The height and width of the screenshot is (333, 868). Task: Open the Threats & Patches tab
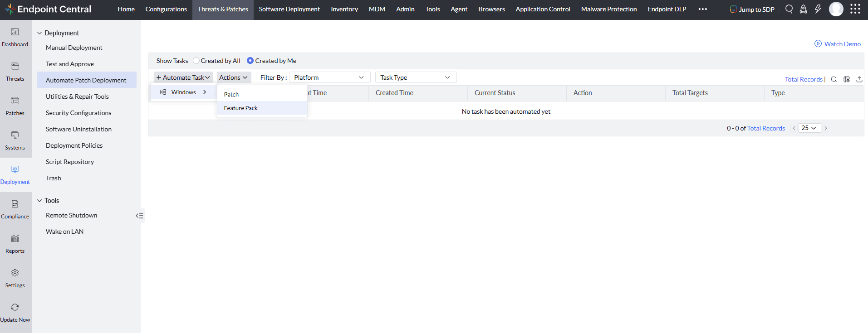pos(223,10)
